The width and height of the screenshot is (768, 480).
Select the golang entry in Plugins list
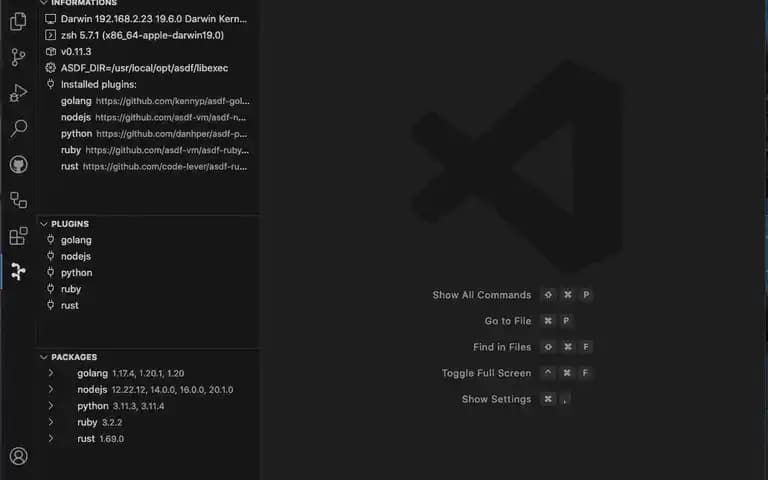coord(148,240)
